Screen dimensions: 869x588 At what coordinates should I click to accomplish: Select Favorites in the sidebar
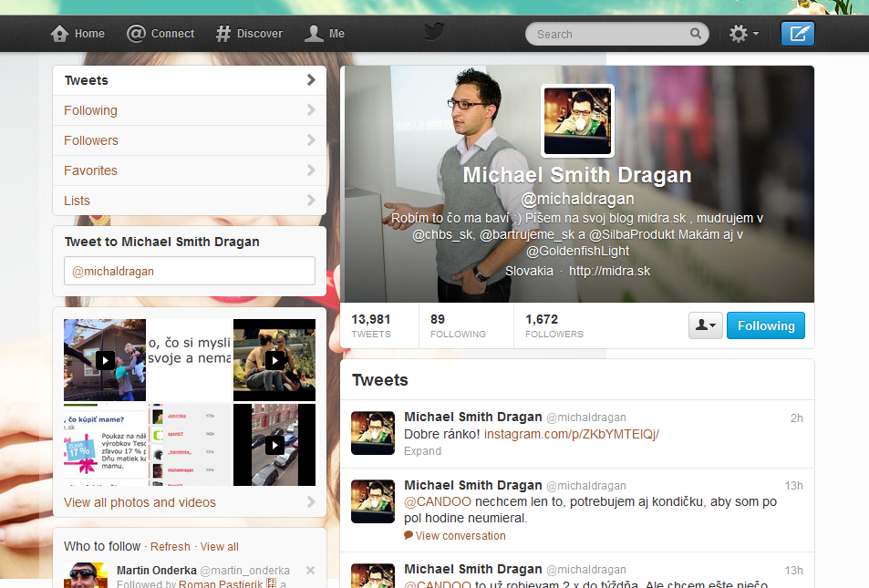coord(190,170)
